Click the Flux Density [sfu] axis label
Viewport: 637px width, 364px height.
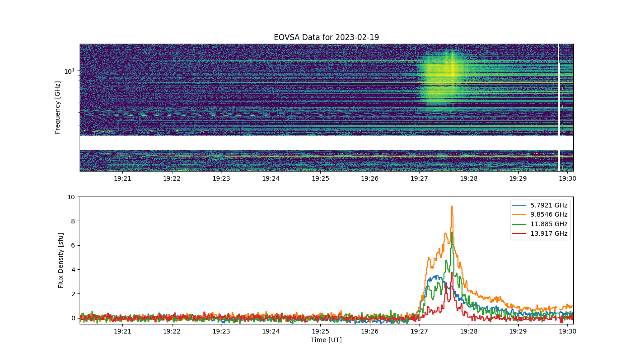click(x=61, y=260)
